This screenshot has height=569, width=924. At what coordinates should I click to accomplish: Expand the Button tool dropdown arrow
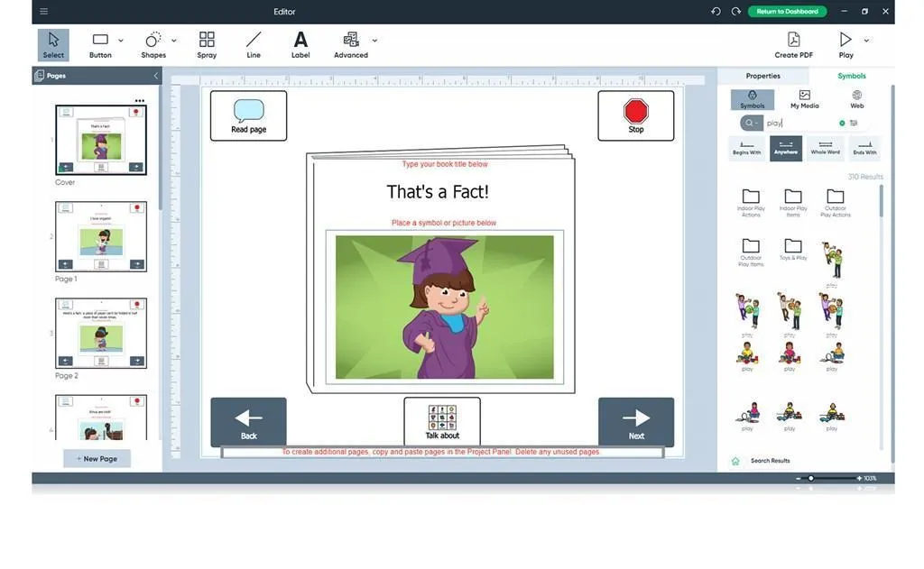122,41
